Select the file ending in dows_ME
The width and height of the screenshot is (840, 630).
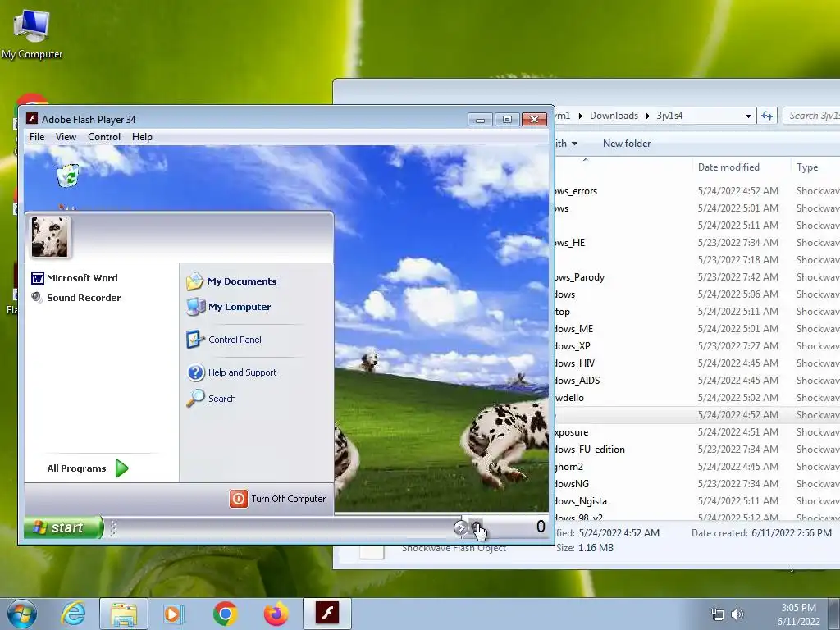574,329
